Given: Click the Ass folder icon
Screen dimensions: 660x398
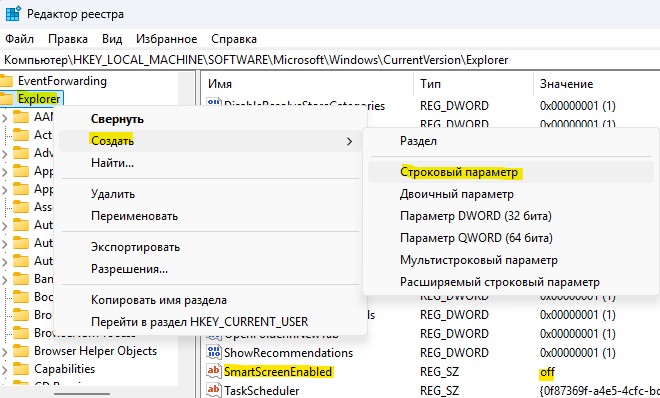Looking at the screenshot, I should click(x=21, y=207).
